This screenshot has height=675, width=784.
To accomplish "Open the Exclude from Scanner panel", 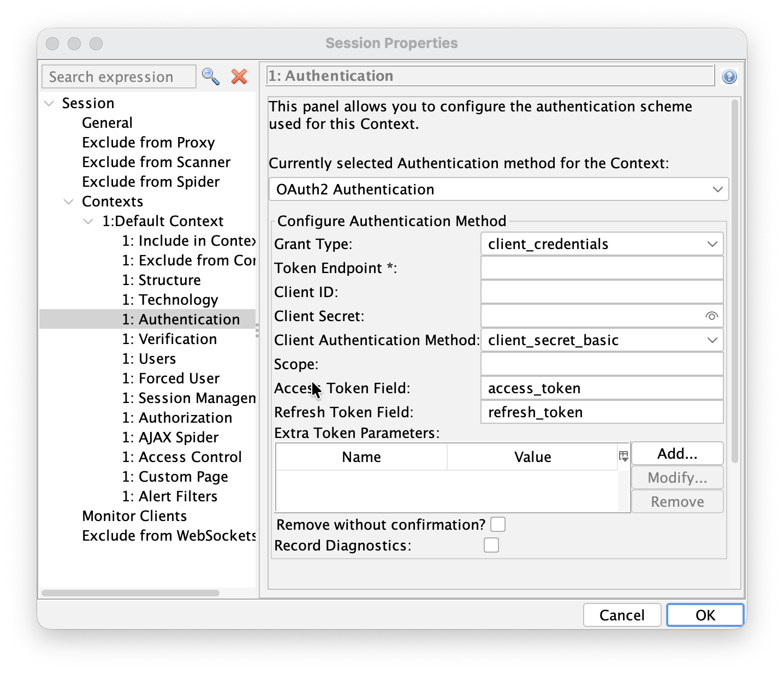I will click(x=156, y=162).
